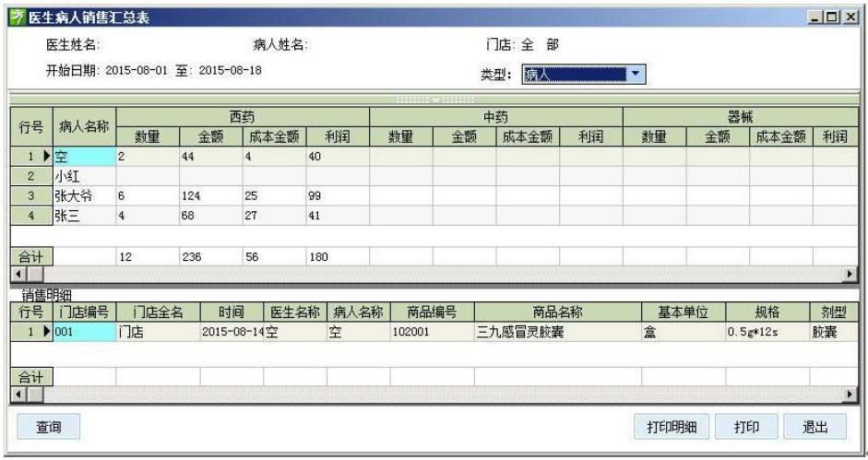Viewport: 868px width, 460px height.
Task: Click the 病人名称 header in summary table
Action: pyautogui.click(x=85, y=127)
